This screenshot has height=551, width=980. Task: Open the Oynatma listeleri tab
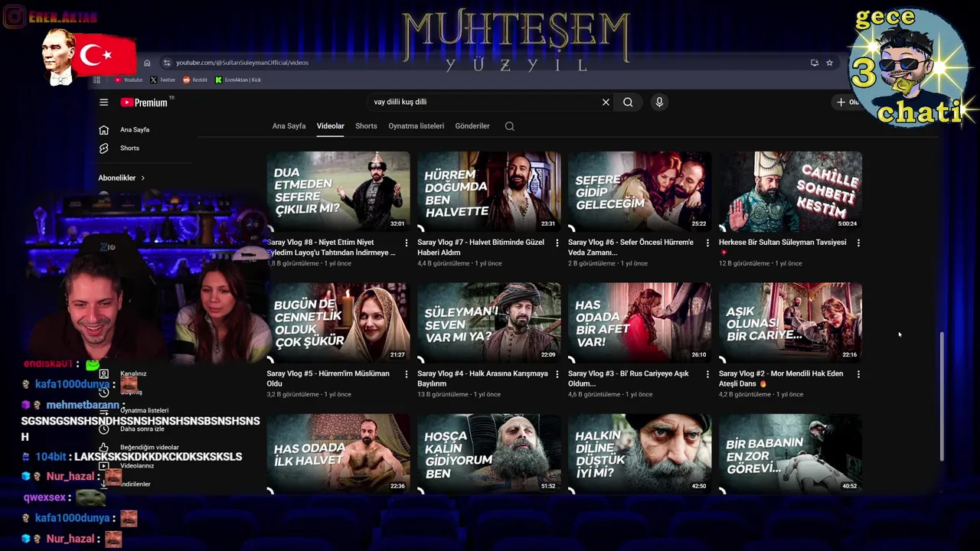(416, 126)
